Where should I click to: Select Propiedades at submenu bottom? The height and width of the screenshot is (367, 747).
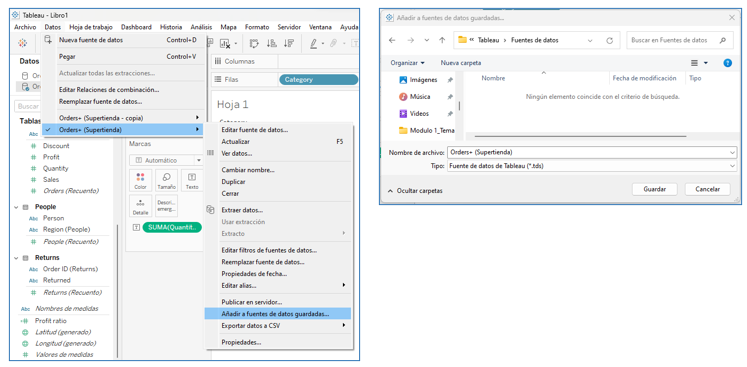pyautogui.click(x=278, y=343)
